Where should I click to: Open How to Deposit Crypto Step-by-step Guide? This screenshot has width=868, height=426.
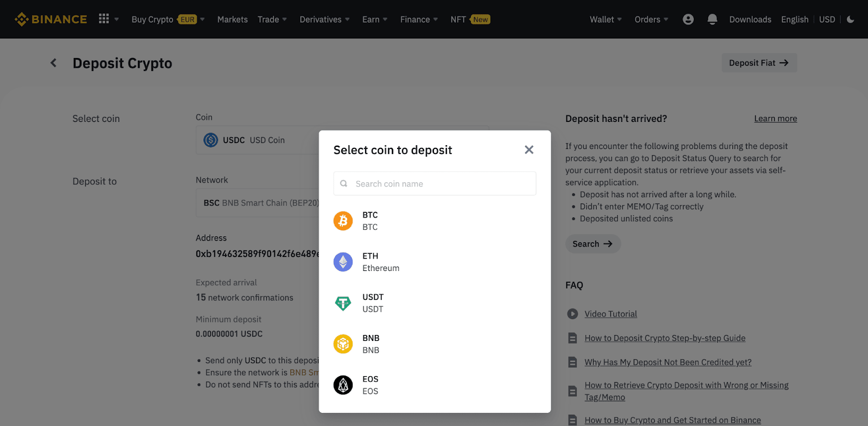coord(665,338)
